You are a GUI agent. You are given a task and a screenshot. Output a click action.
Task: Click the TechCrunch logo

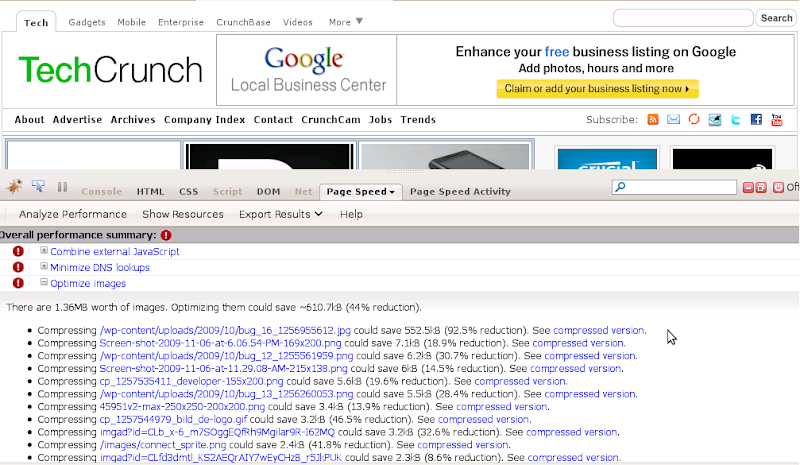pos(110,69)
